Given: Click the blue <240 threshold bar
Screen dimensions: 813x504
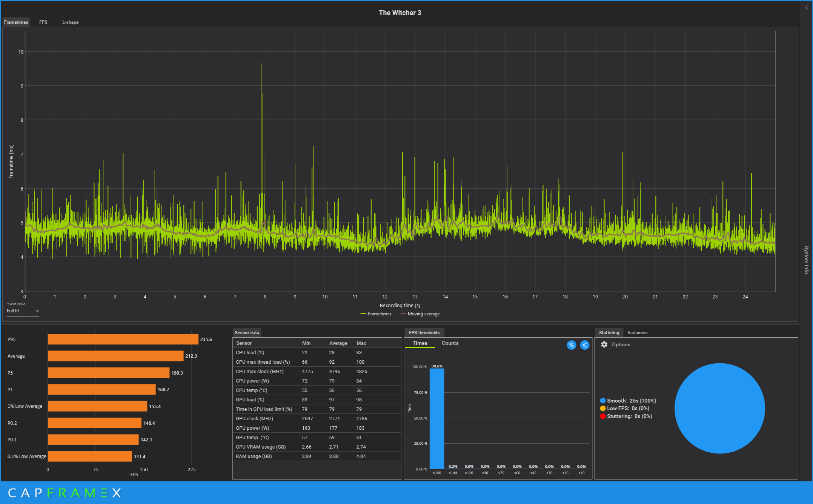Looking at the screenshot, I should point(436,419).
